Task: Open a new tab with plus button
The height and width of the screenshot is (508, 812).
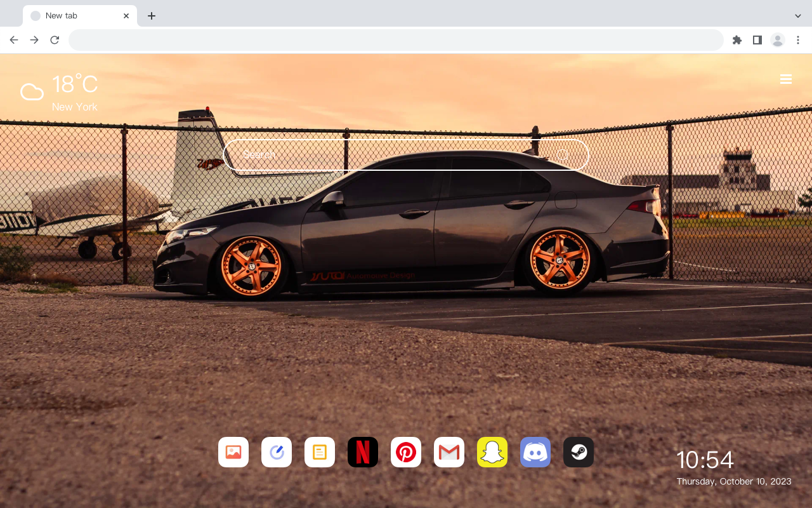Action: (152, 16)
